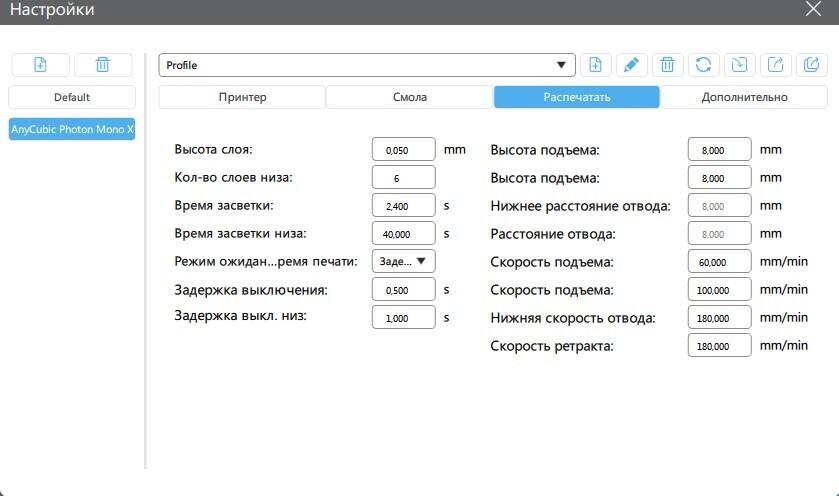Viewport: 839px width, 496px height.
Task: Edit the Время засветки value 2,400
Action: tap(403, 205)
